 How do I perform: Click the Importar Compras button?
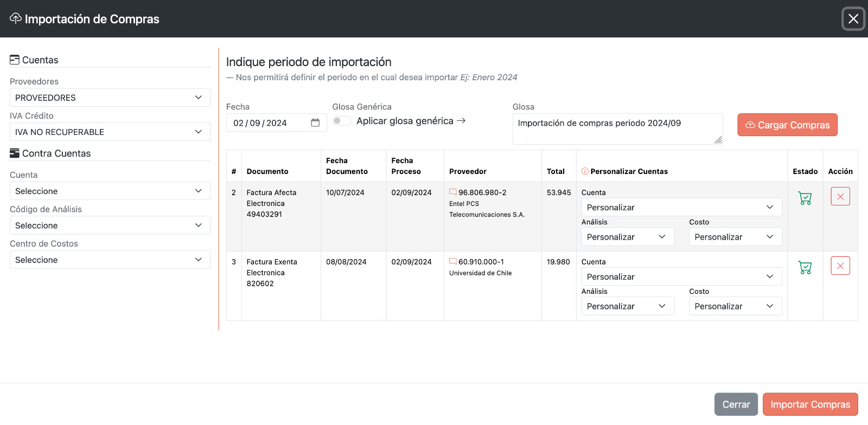pyautogui.click(x=810, y=404)
